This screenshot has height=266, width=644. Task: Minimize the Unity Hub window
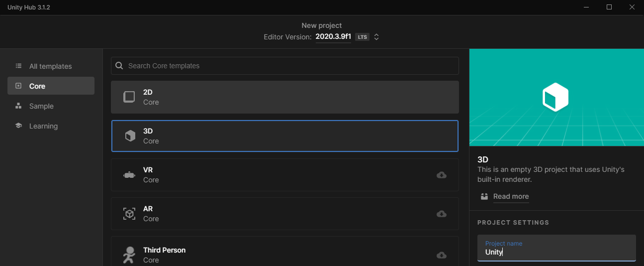pos(586,7)
